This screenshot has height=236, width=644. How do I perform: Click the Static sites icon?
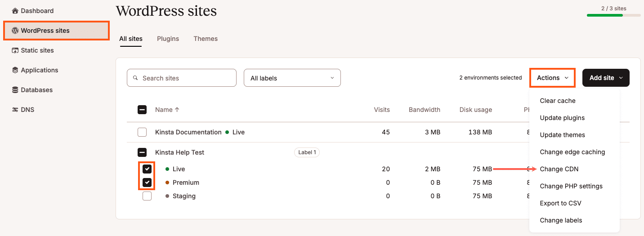15,50
